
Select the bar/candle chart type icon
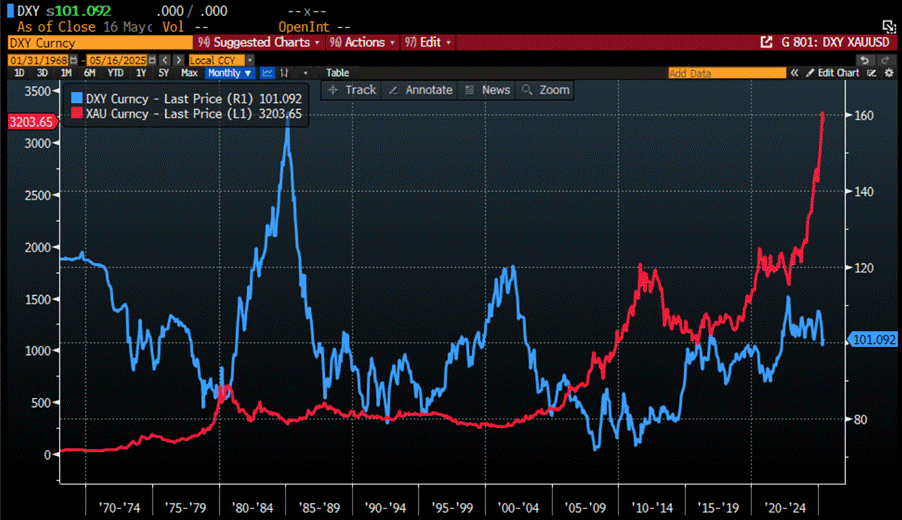coord(284,73)
